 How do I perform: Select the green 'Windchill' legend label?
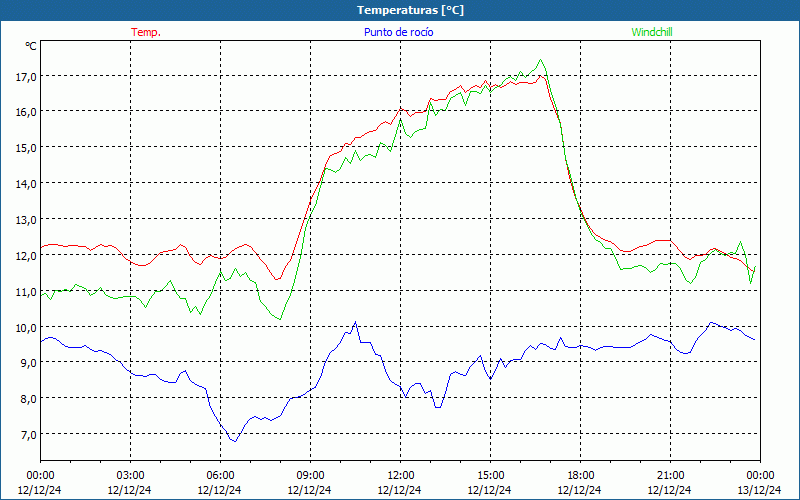pyautogui.click(x=652, y=32)
